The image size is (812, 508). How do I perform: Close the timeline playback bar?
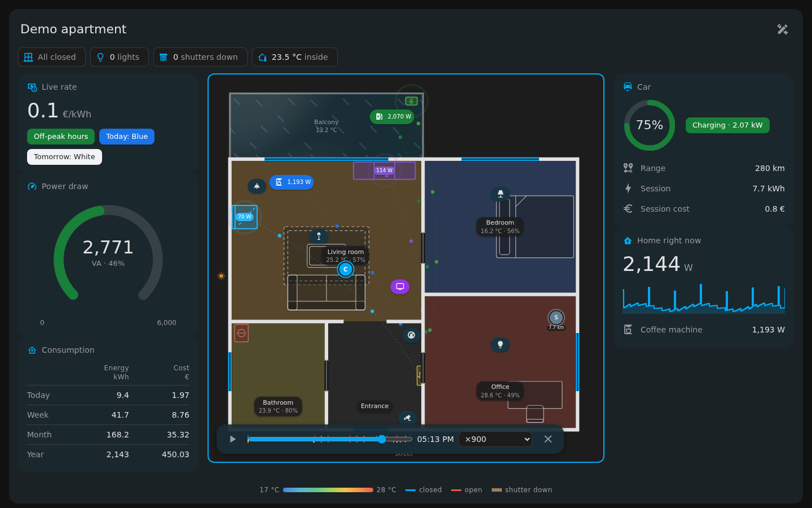(x=548, y=439)
